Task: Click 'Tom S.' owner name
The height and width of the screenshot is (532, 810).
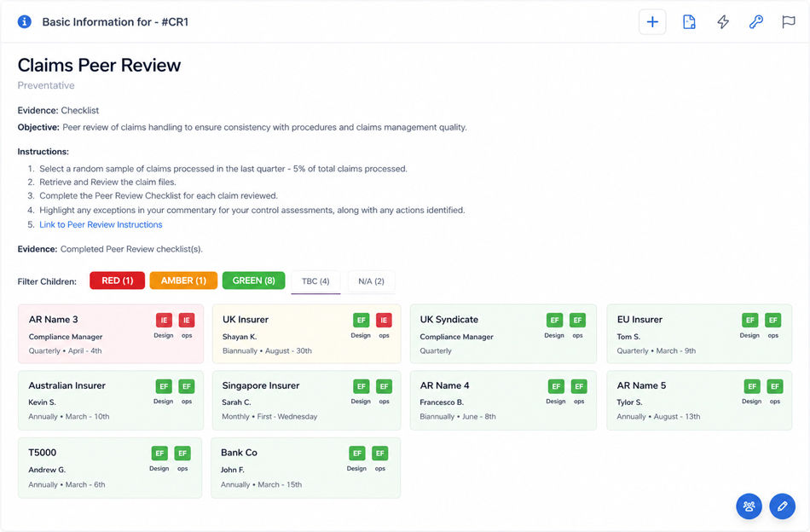Action: 628,337
